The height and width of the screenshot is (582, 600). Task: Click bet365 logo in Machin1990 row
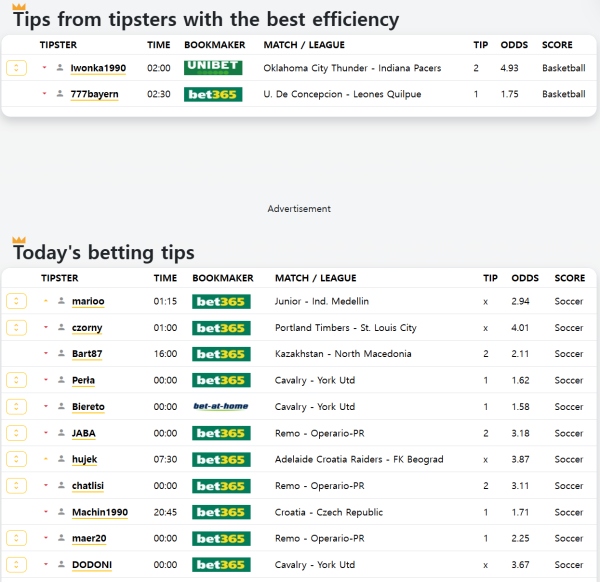[221, 512]
